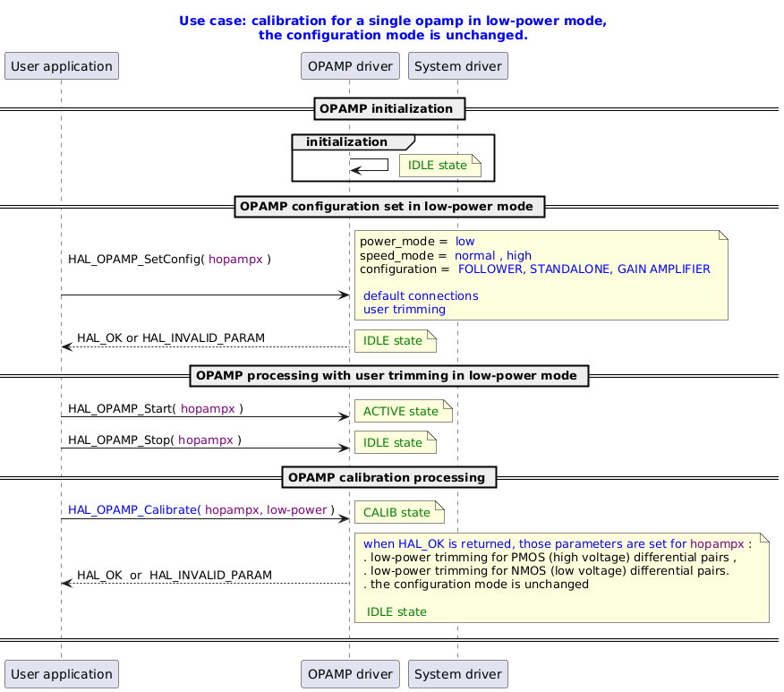Click the User application participant box
Screen dimensions: 784x692
tap(61, 65)
